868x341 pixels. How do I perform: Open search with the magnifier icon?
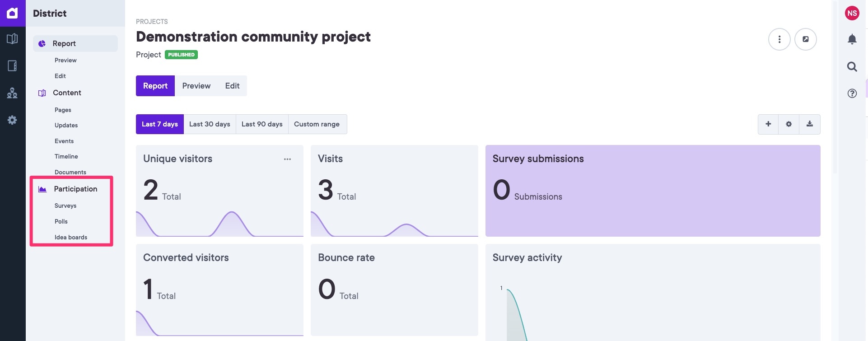coord(852,67)
